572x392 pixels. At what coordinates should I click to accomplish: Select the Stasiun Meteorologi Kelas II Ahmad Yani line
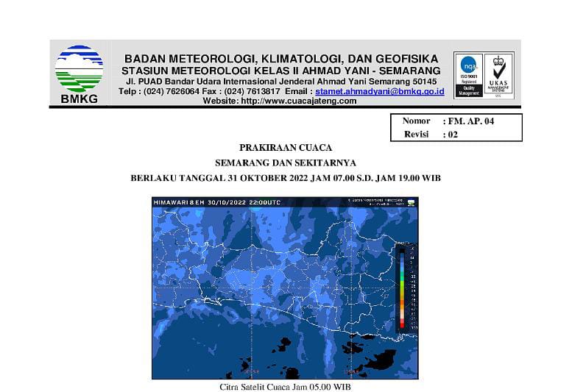pyautogui.click(x=280, y=70)
